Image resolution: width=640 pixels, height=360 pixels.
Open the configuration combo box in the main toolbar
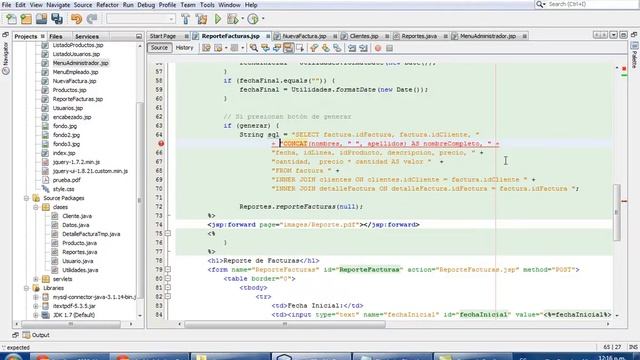pyautogui.click(x=140, y=19)
